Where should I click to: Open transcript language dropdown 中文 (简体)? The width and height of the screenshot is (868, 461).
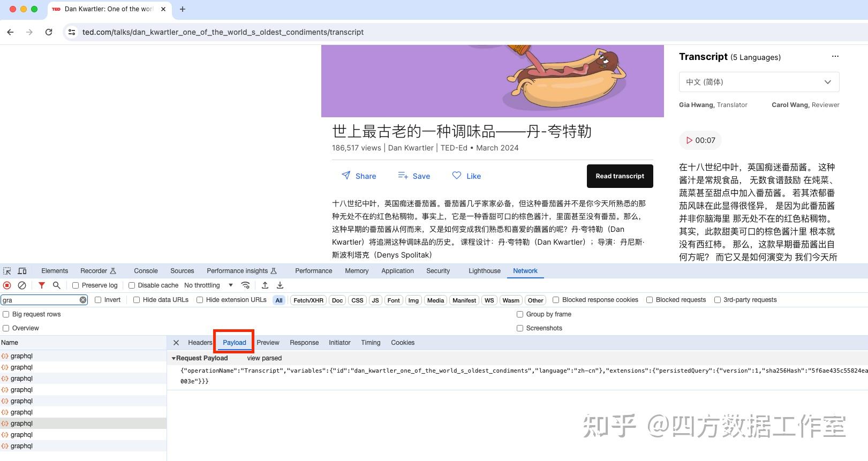759,82
